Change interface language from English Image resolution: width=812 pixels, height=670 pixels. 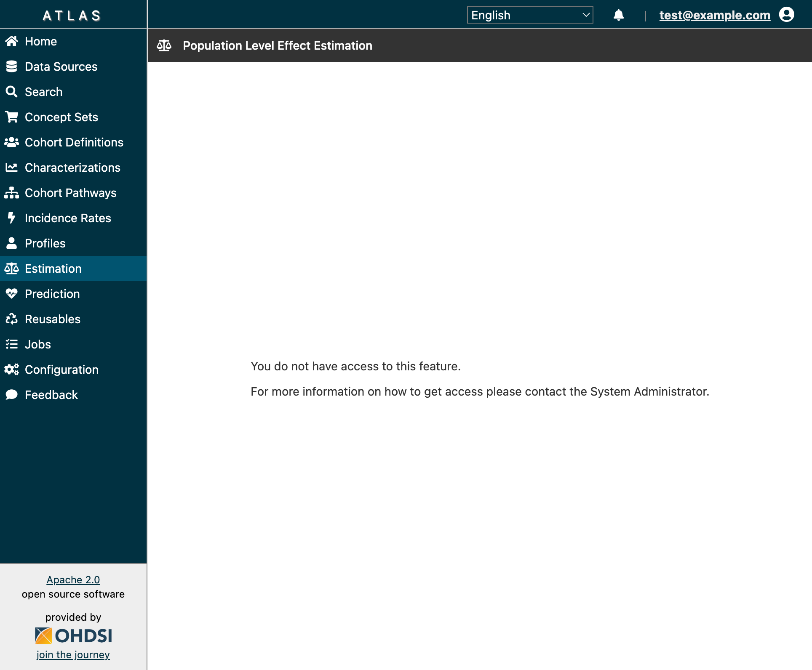529,15
